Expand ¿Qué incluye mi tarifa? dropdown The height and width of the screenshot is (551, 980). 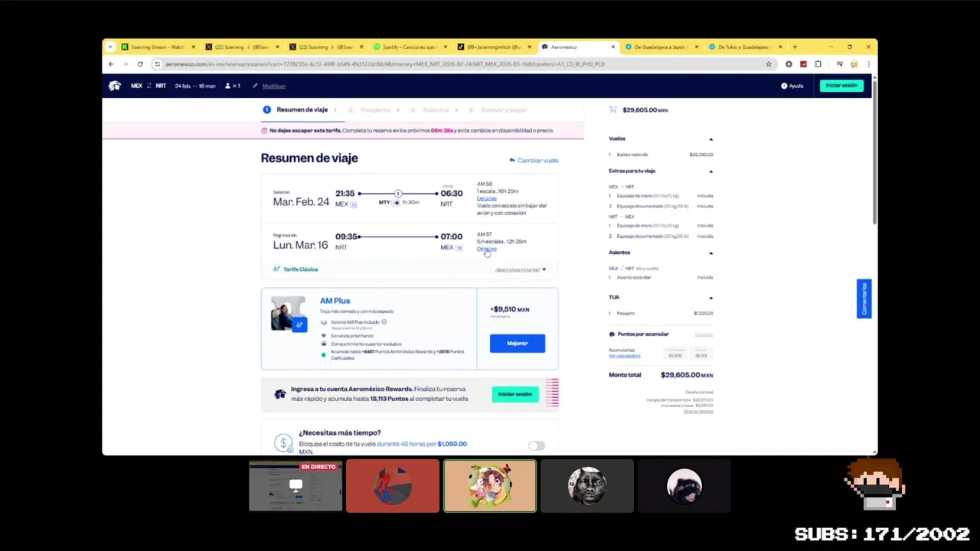tap(521, 269)
